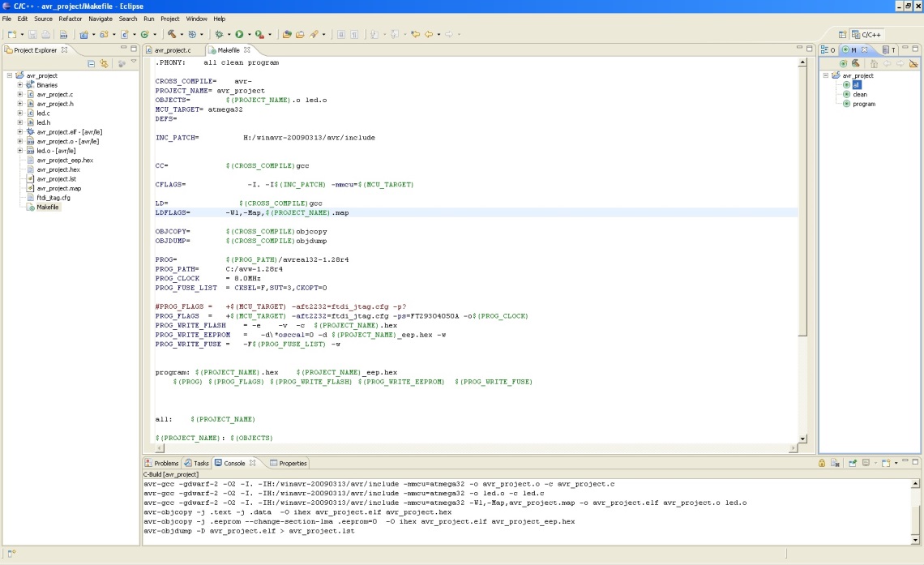Select the 'program' make target
The height and width of the screenshot is (565, 924).
[x=863, y=104]
